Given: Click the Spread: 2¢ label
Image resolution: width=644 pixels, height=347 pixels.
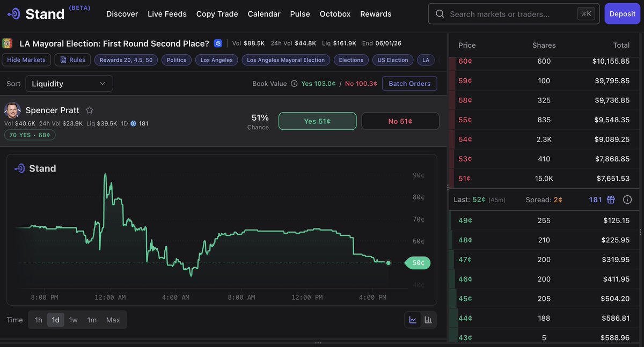Looking at the screenshot, I should coord(544,200).
